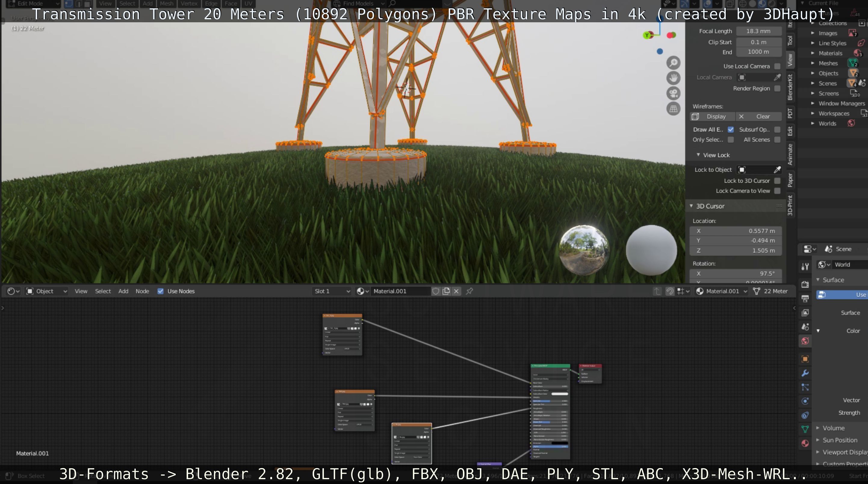Click the fake user shield icon for Material.001
This screenshot has width=868, height=484.
[435, 291]
